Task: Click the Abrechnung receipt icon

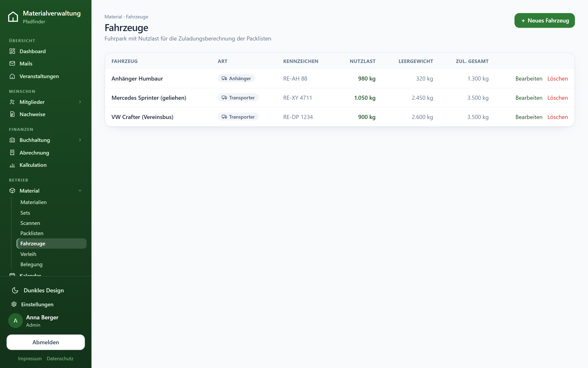Action: point(12,153)
